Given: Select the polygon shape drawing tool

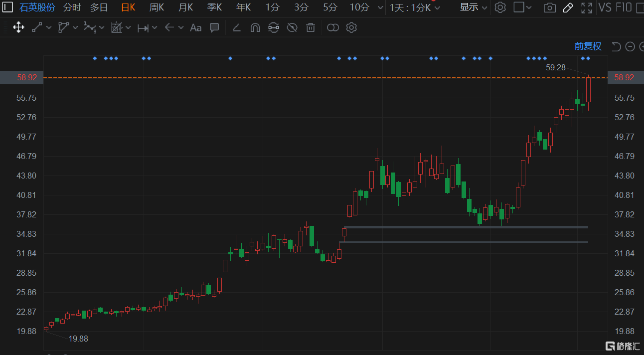Looking at the screenshot, I should [63, 27].
